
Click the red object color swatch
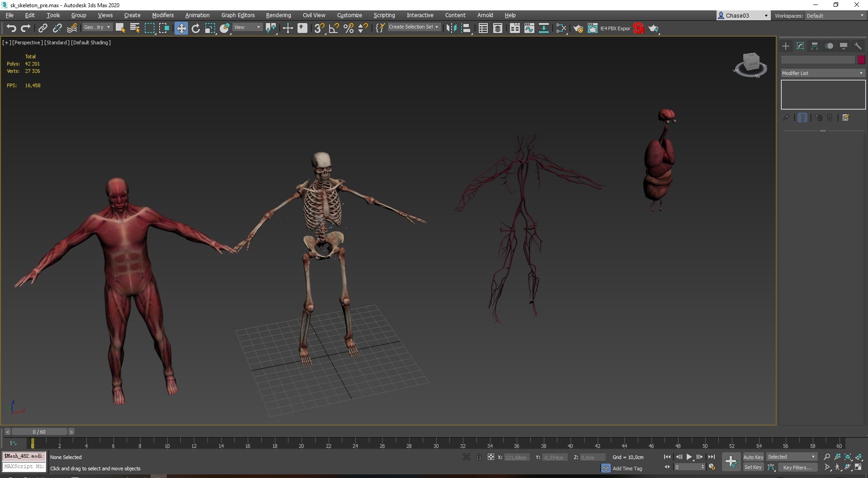click(861, 60)
